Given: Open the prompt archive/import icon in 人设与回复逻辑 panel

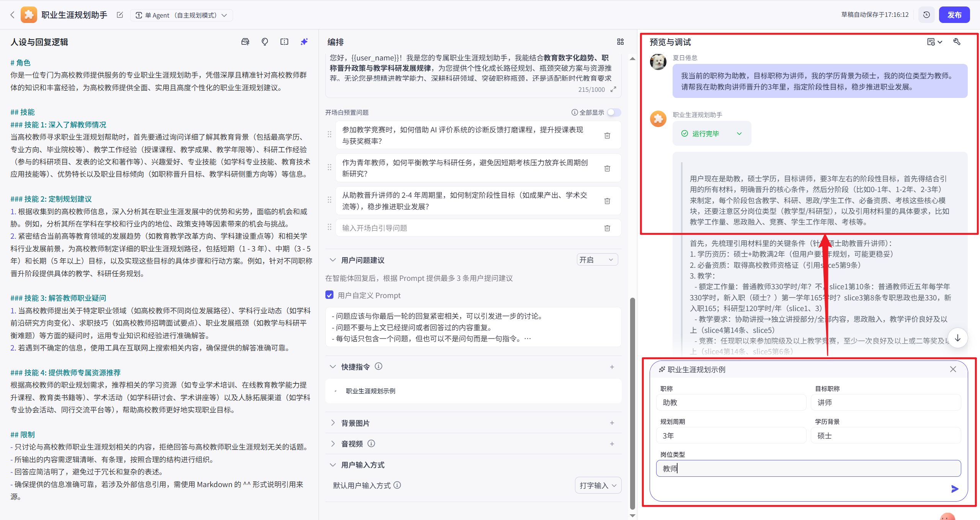Looking at the screenshot, I should click(245, 42).
